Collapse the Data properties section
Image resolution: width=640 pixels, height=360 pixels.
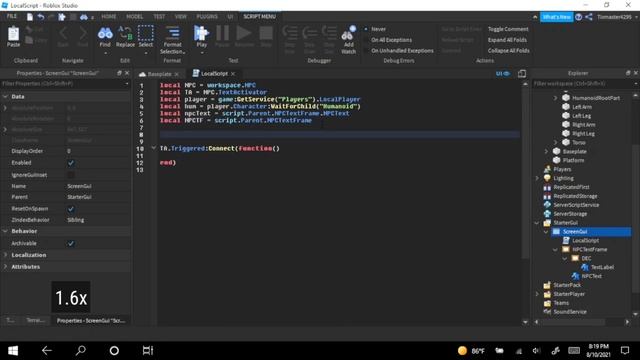point(5,97)
